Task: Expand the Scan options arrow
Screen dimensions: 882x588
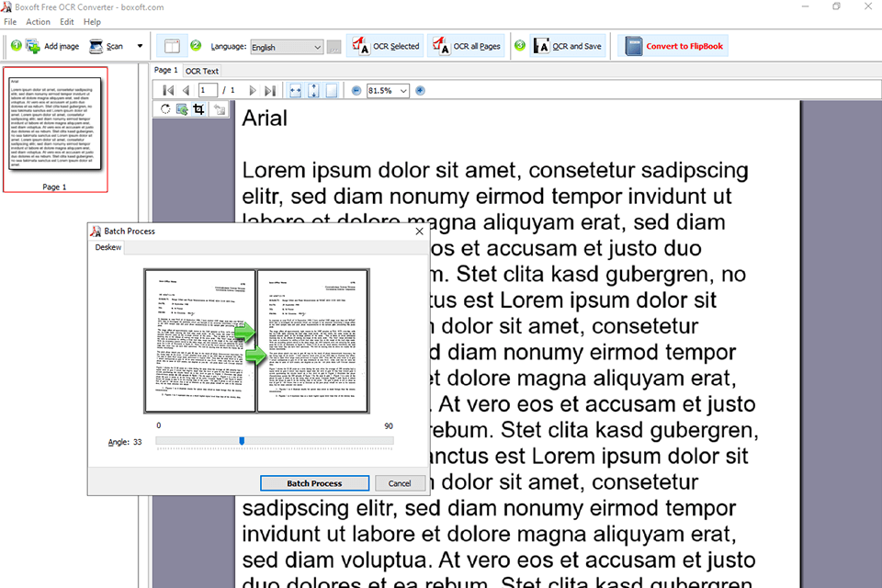Action: pos(141,45)
